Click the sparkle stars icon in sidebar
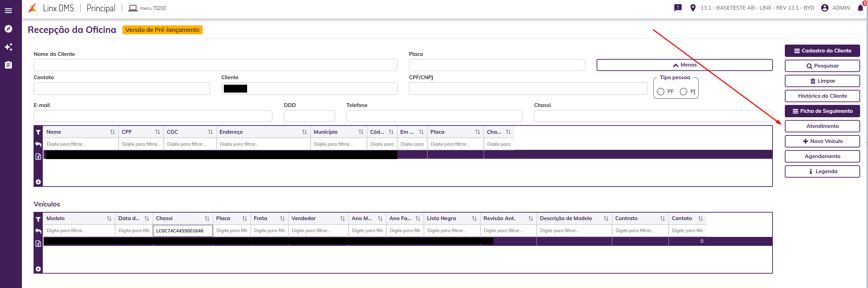Image resolution: width=868 pixels, height=288 pixels. 9,47
